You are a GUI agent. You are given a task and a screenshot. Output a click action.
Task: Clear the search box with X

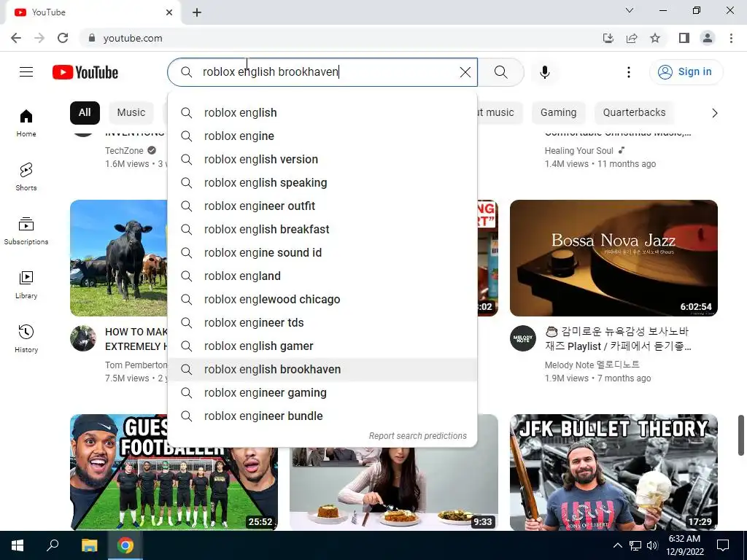point(465,72)
